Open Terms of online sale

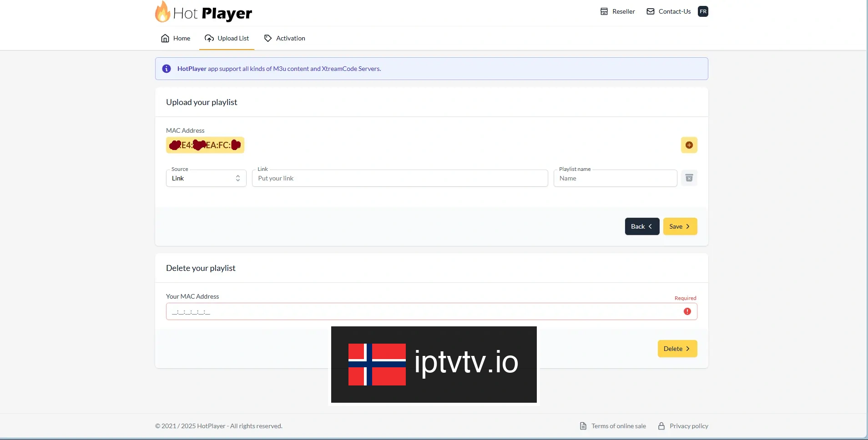pos(613,426)
